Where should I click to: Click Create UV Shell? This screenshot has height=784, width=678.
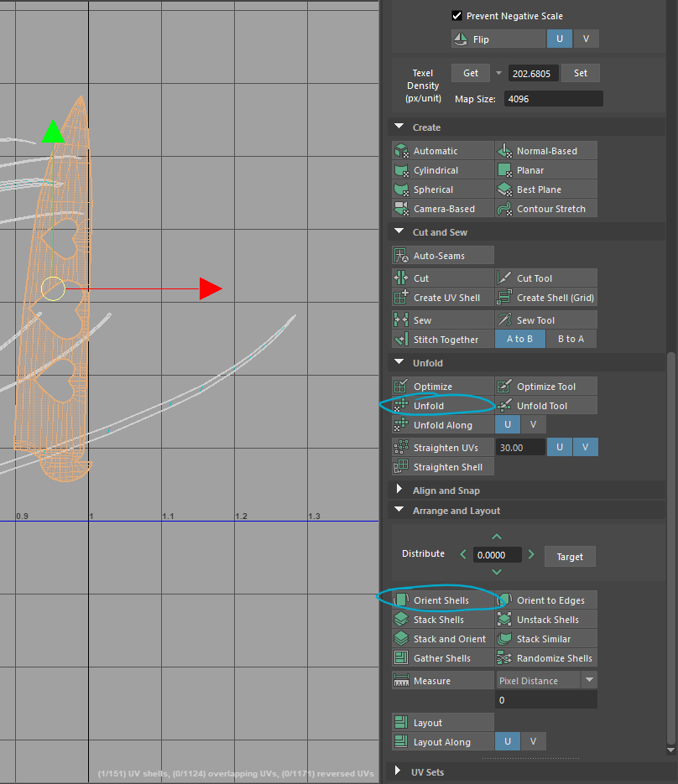tap(443, 298)
